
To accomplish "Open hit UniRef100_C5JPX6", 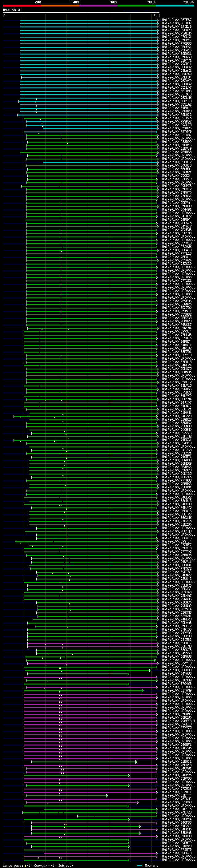I will 176,467.
